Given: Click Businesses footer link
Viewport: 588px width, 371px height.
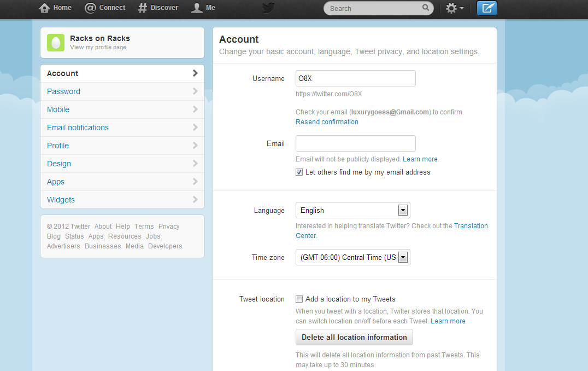Looking at the screenshot, I should (103, 246).
